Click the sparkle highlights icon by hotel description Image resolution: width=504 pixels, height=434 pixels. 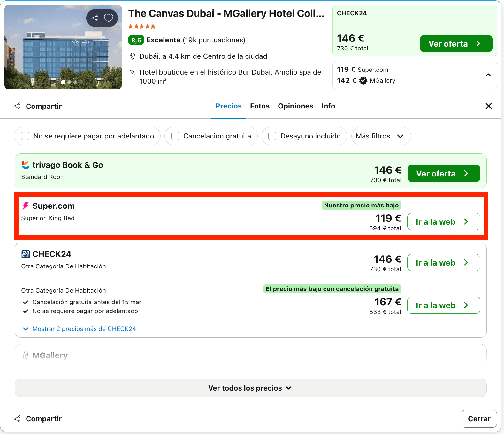pos(133,72)
